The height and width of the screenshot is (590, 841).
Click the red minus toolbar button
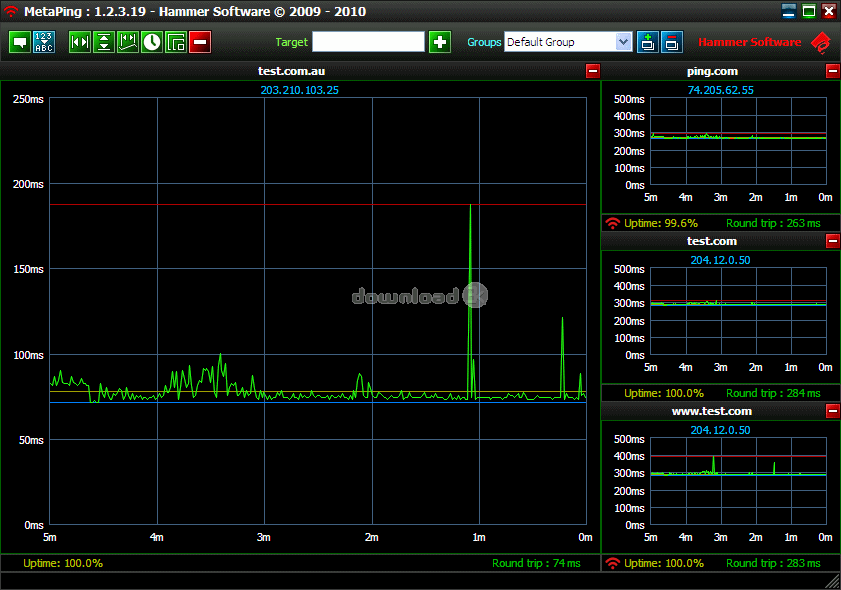tap(200, 42)
